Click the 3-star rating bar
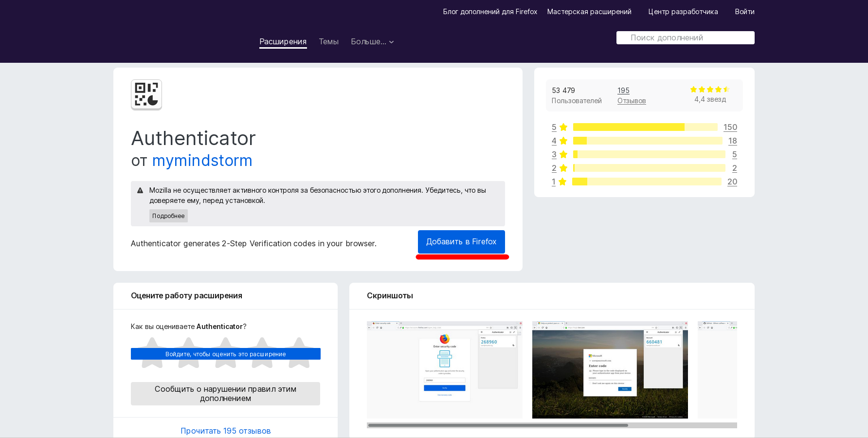 649,154
